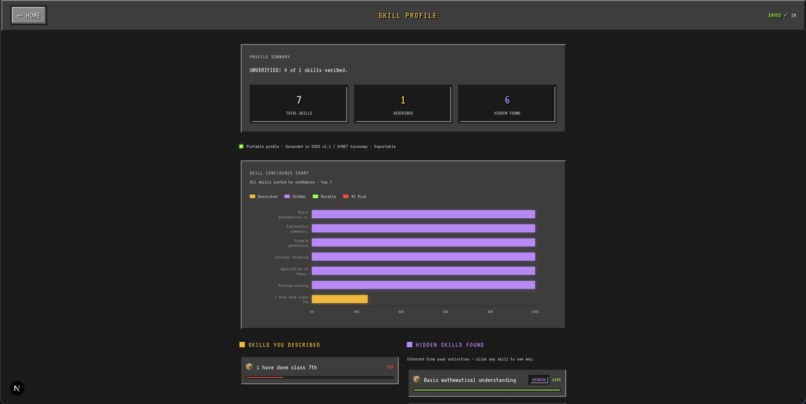Click the red class 7th progress bar
Screen dimensions: 806x404
[264, 378]
